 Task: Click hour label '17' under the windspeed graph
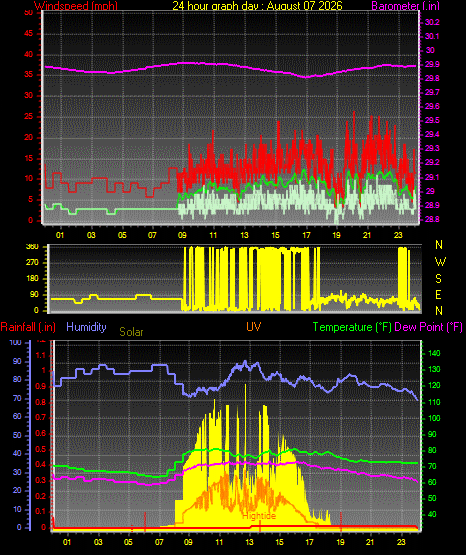[306, 235]
